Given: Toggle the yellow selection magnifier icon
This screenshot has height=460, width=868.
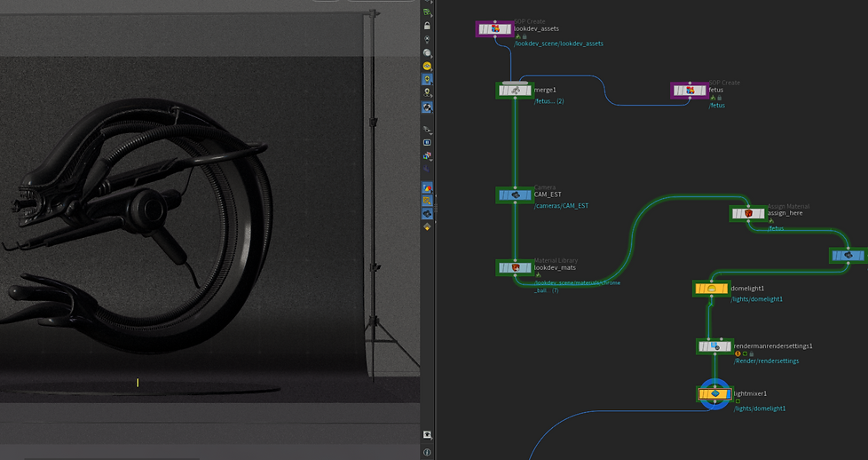Looking at the screenshot, I should [427, 201].
